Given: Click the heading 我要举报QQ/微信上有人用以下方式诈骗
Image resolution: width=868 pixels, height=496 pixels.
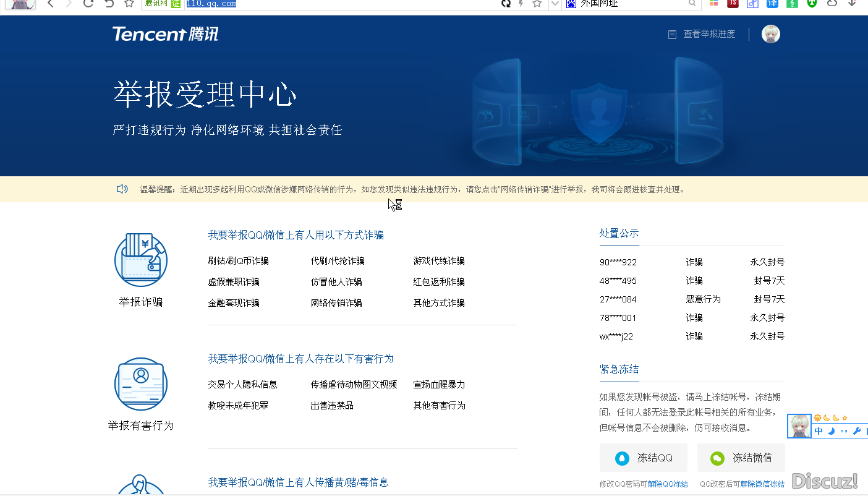Looking at the screenshot, I should 296,235.
